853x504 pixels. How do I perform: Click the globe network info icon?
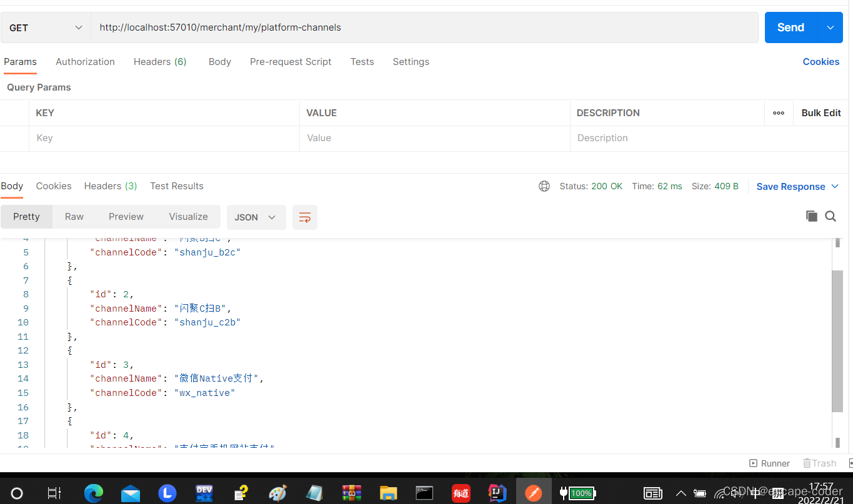pos(544,186)
